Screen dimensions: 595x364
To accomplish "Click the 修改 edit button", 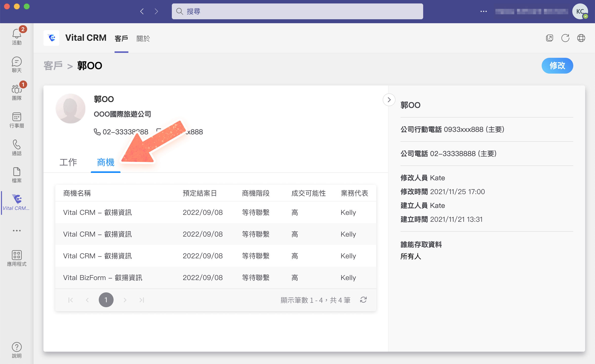I will click(x=557, y=66).
